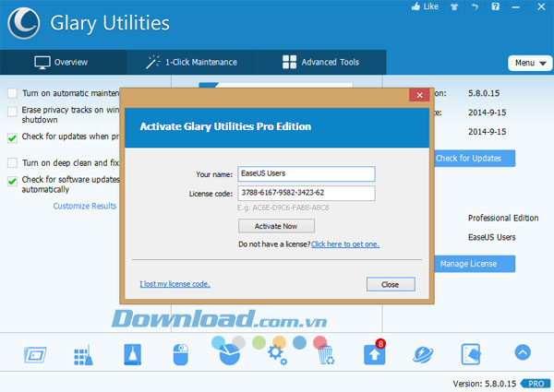Click the version number 5.8.0.15 in the right panel
Screen dimensions: 554x392
coord(484,93)
